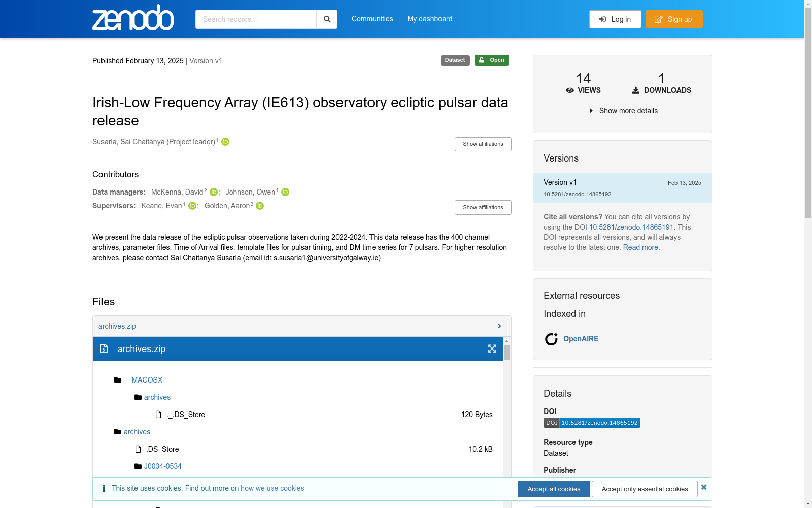Click the 10.2 kB size value
Screen dimensions: 812x508
tap(481, 449)
